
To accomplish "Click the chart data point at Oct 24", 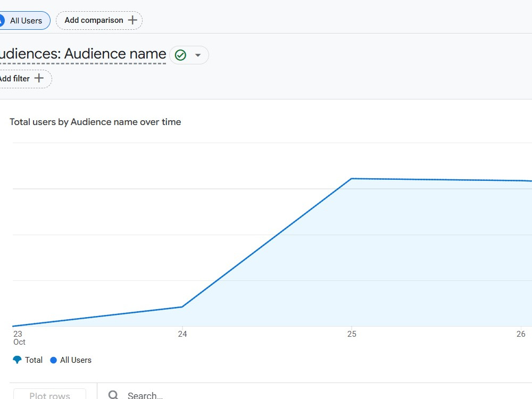I will point(182,307).
